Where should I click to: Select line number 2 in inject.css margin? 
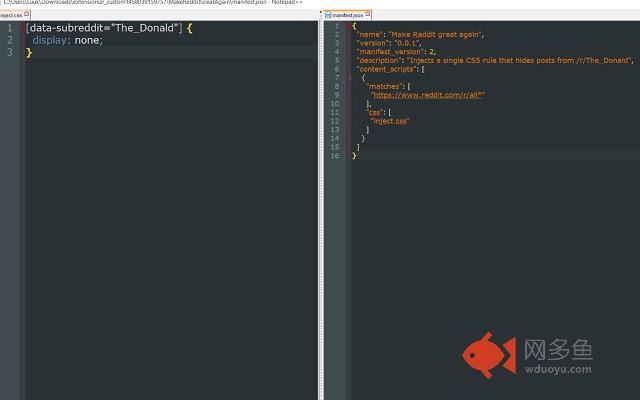pyautogui.click(x=10, y=40)
